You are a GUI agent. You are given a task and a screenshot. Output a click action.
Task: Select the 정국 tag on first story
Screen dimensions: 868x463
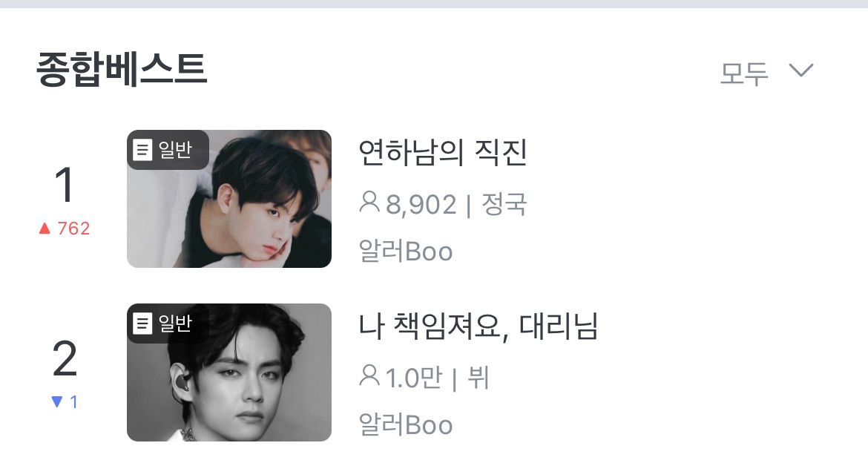(x=504, y=204)
